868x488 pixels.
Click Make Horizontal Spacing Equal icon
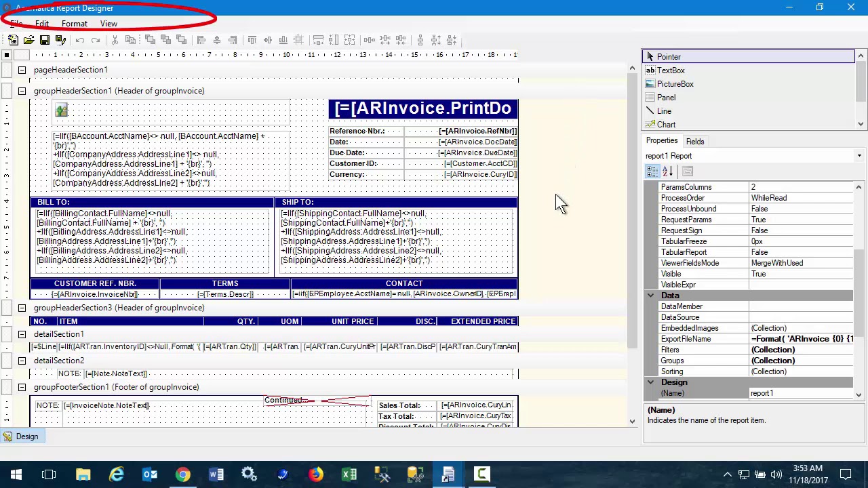370,40
